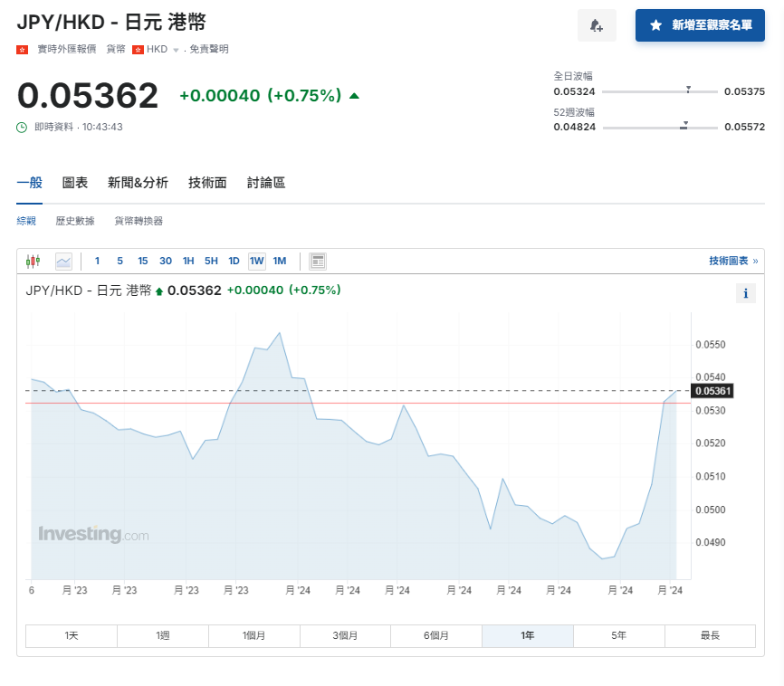Select the 1W timeframe toggle
784x686 pixels.
[x=256, y=261]
